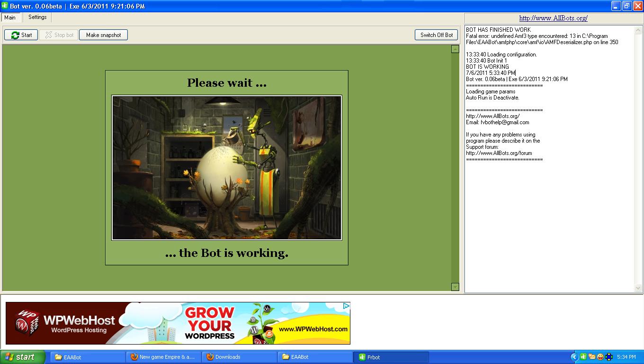Close the Bot window
644x364 pixels.
pos(637,6)
